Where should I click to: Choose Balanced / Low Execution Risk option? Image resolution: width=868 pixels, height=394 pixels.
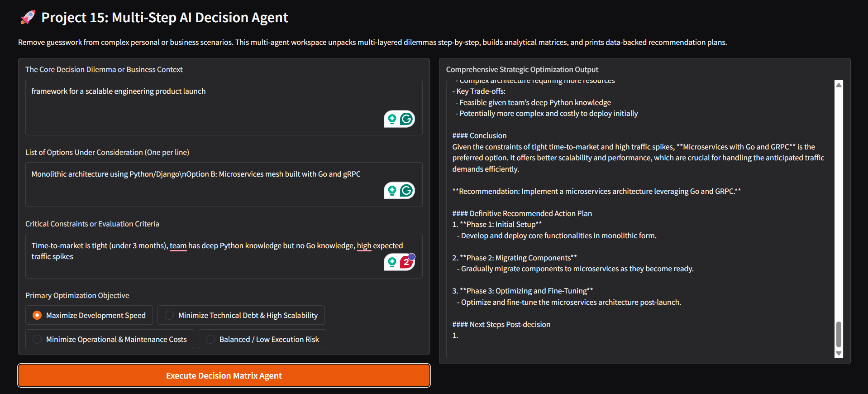point(262,339)
